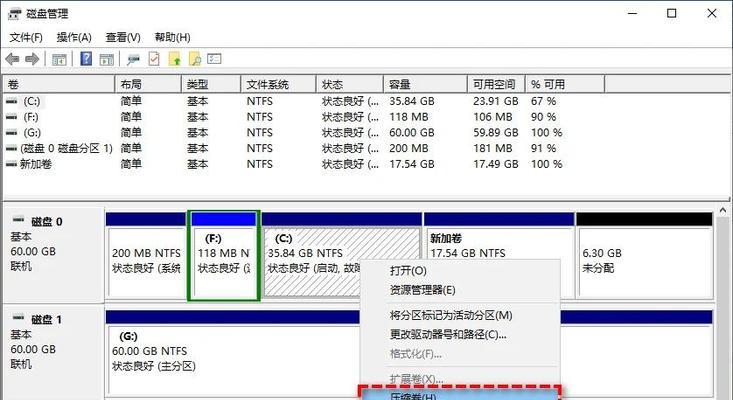Maximize the Disk Management window
This screenshot has height=400, width=733.
point(672,13)
